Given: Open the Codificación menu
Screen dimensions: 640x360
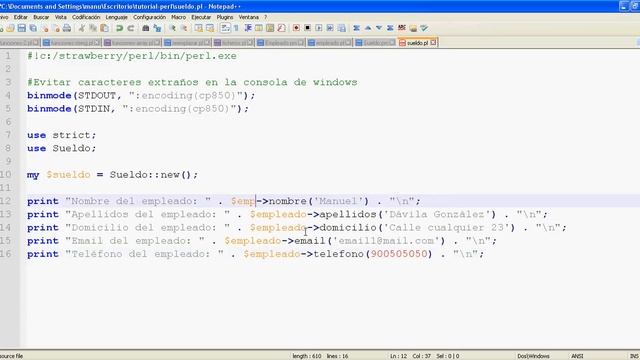Looking at the screenshot, I should (86, 17).
